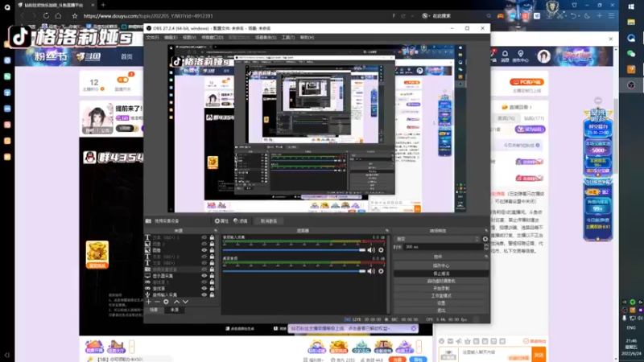The image size is (644, 362).
Task: Pop out the 来源 dock panel icon
Action: 216,231
